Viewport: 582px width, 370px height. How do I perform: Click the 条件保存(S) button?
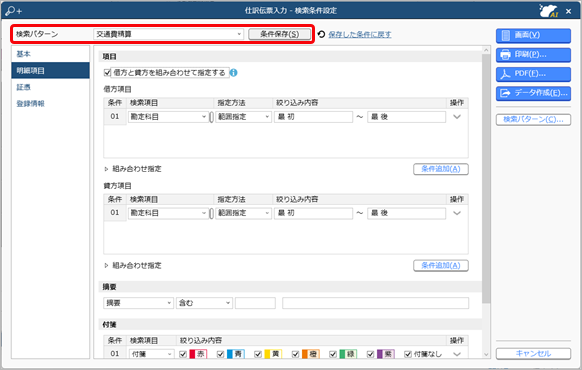click(x=279, y=34)
